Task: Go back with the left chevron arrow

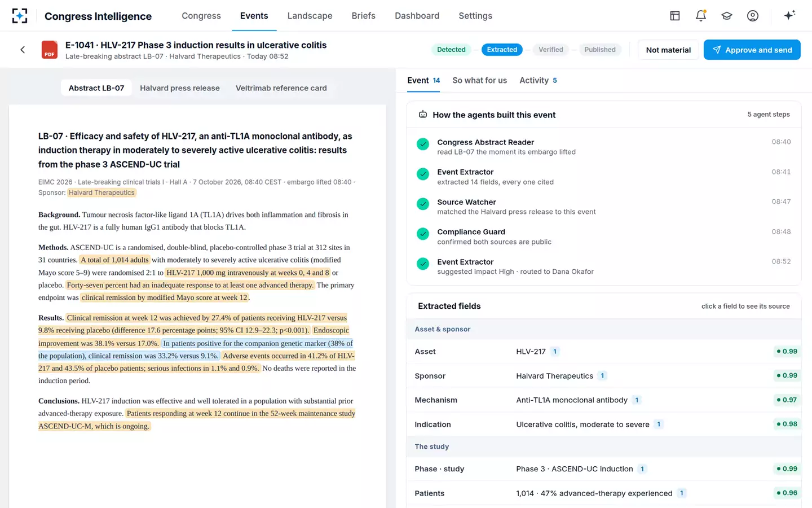Action: (23, 50)
